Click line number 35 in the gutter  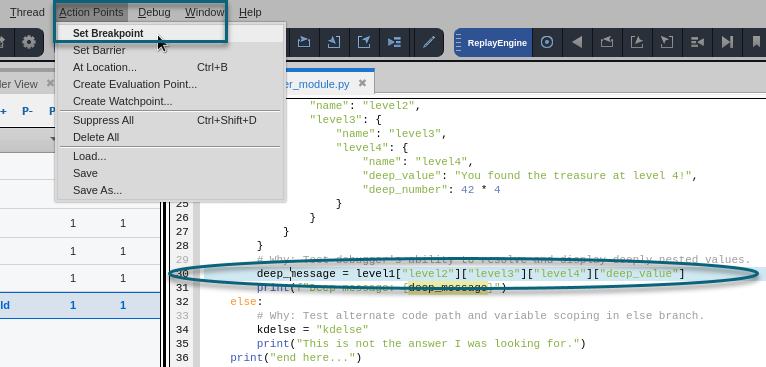point(182,344)
